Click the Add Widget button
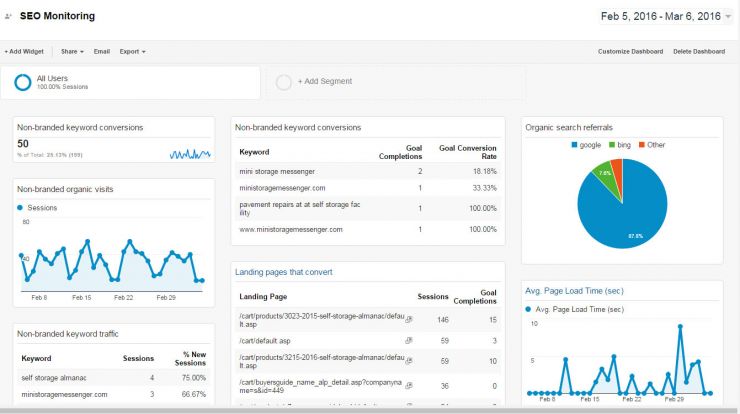 24,51
